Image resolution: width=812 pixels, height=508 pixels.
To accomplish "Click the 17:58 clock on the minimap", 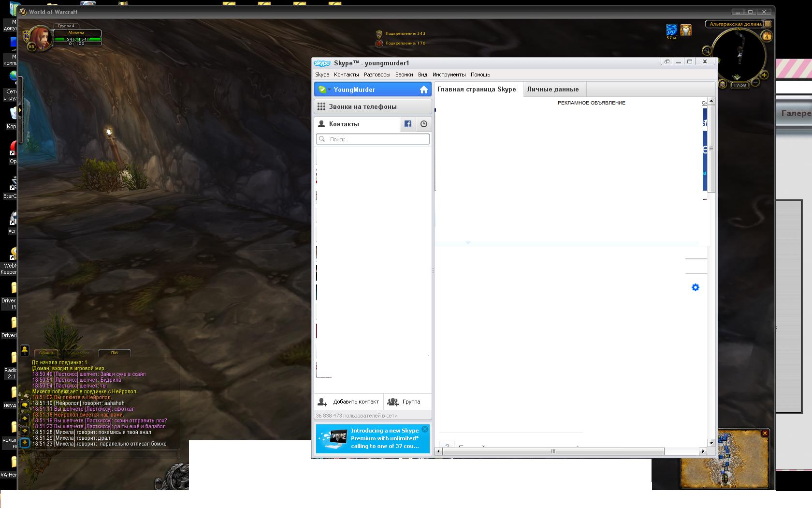I will pos(739,85).
